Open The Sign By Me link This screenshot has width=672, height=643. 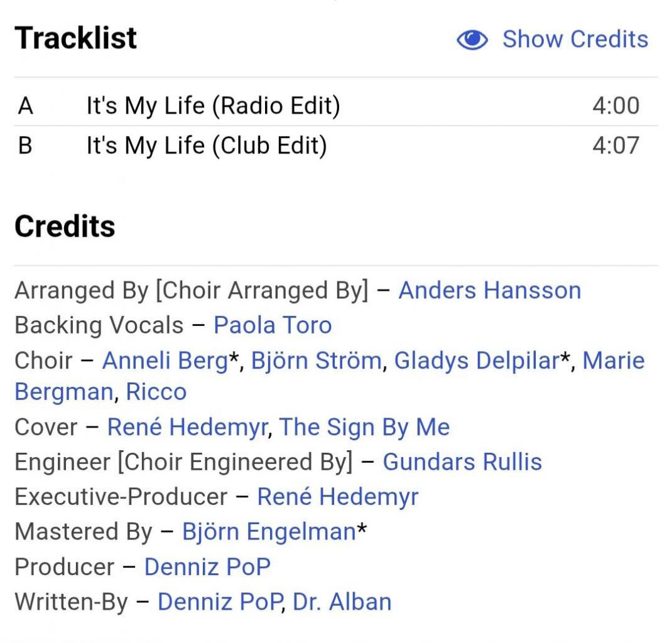pos(364,428)
